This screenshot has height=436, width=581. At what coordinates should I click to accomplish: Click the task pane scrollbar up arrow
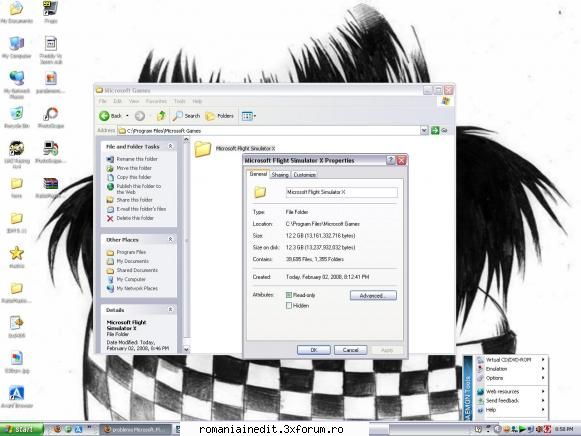186,140
